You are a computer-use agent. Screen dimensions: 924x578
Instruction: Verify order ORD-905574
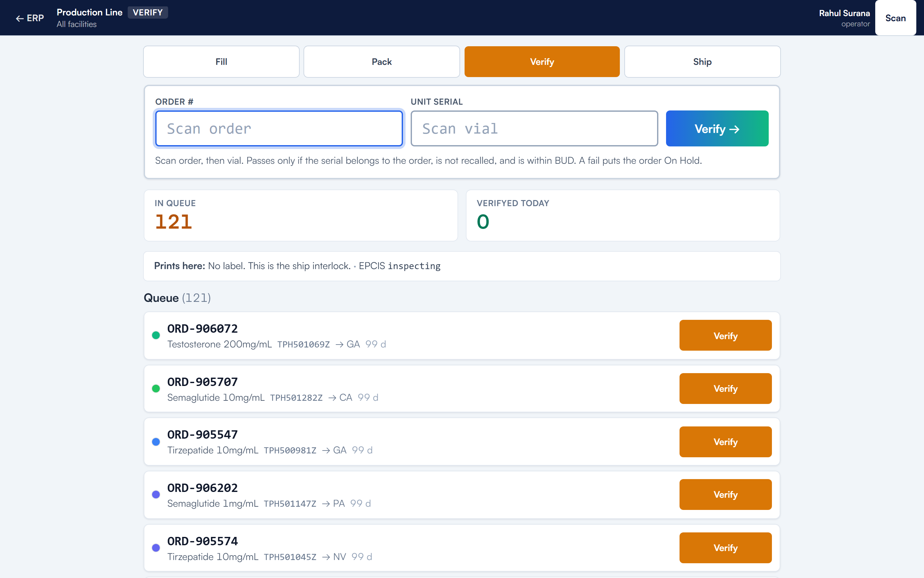[725, 547]
